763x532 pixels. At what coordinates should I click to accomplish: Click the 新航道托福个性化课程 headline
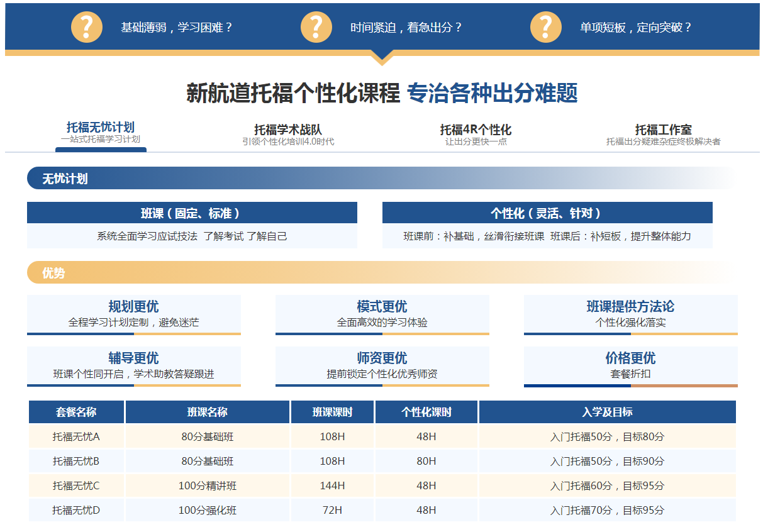pos(293,93)
